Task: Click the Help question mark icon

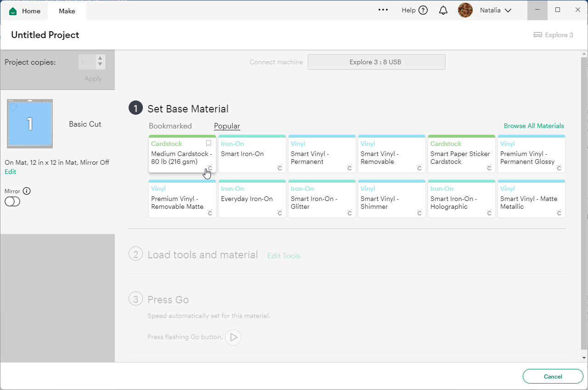Action: pos(423,11)
